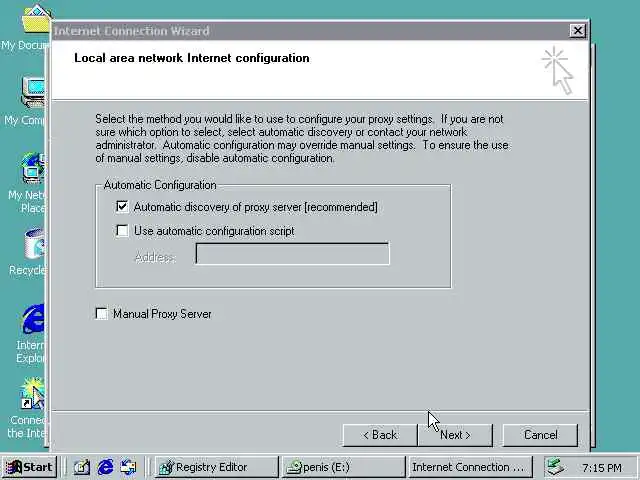Click the Back button

[x=380, y=435]
